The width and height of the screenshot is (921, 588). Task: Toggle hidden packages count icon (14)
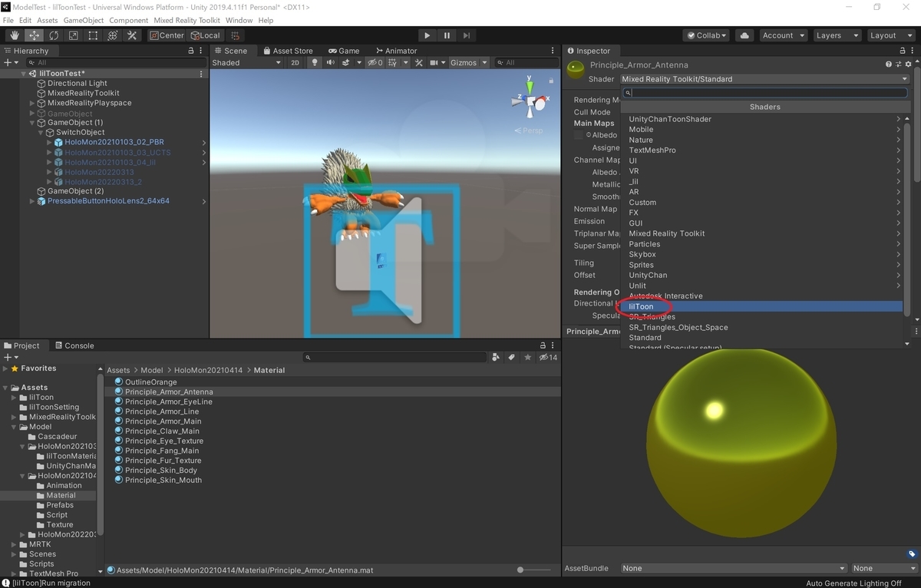pyautogui.click(x=548, y=357)
